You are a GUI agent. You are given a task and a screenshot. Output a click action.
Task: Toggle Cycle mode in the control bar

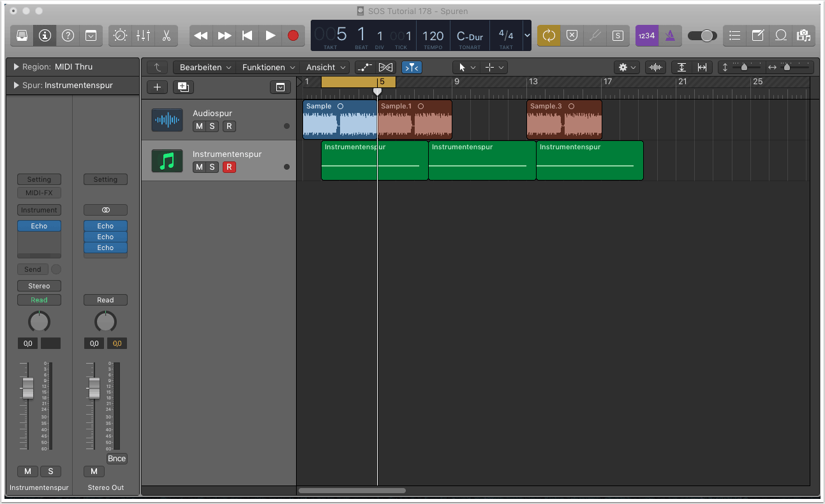(549, 36)
